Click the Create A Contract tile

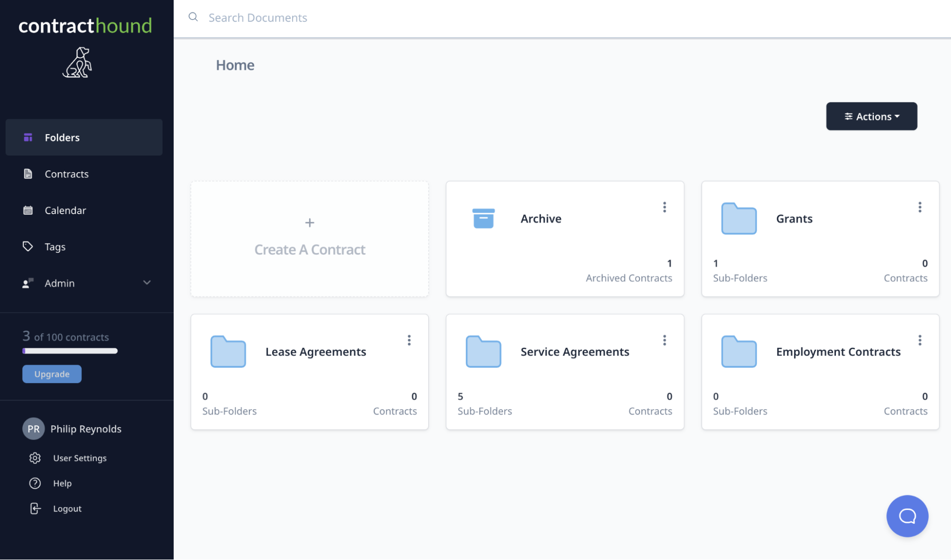(x=310, y=239)
